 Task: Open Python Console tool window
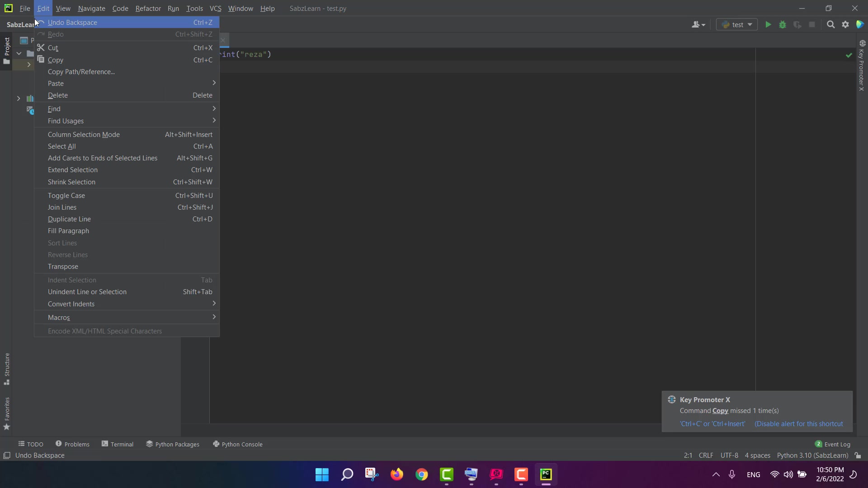[238, 444]
